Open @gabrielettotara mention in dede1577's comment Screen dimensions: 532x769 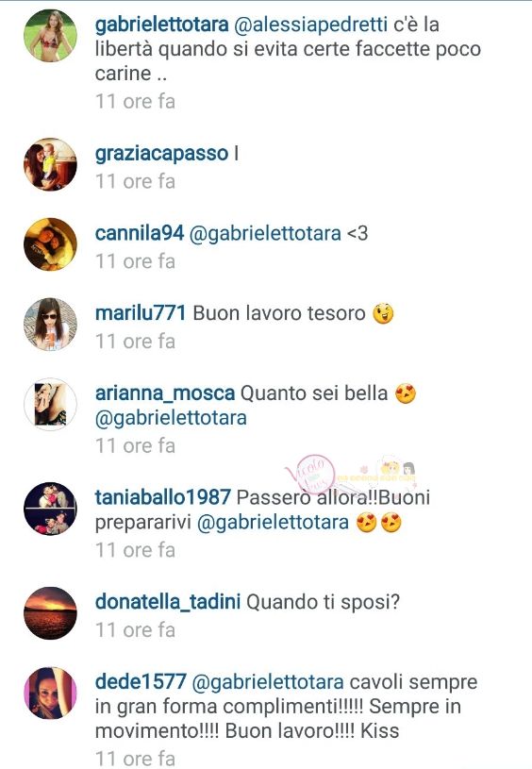click(x=268, y=683)
